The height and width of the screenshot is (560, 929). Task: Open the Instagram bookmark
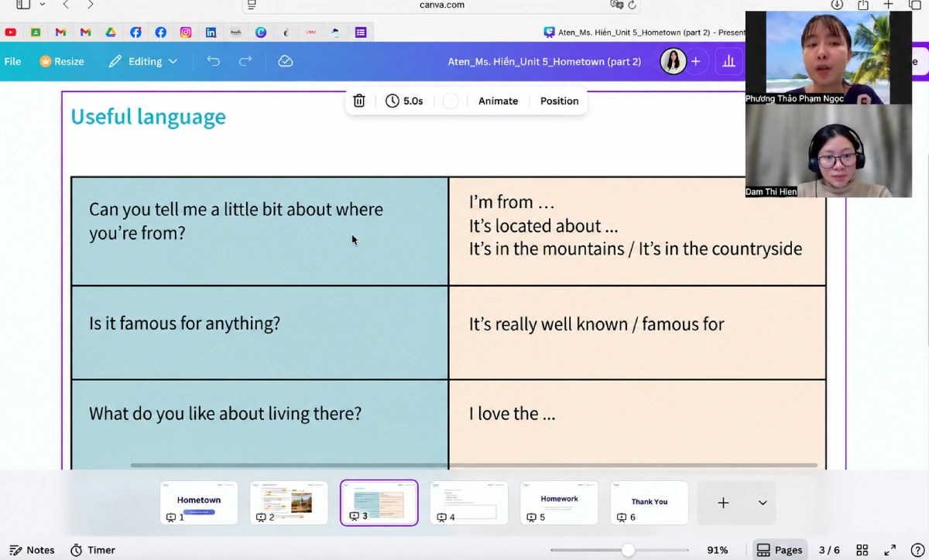pyautogui.click(x=186, y=32)
